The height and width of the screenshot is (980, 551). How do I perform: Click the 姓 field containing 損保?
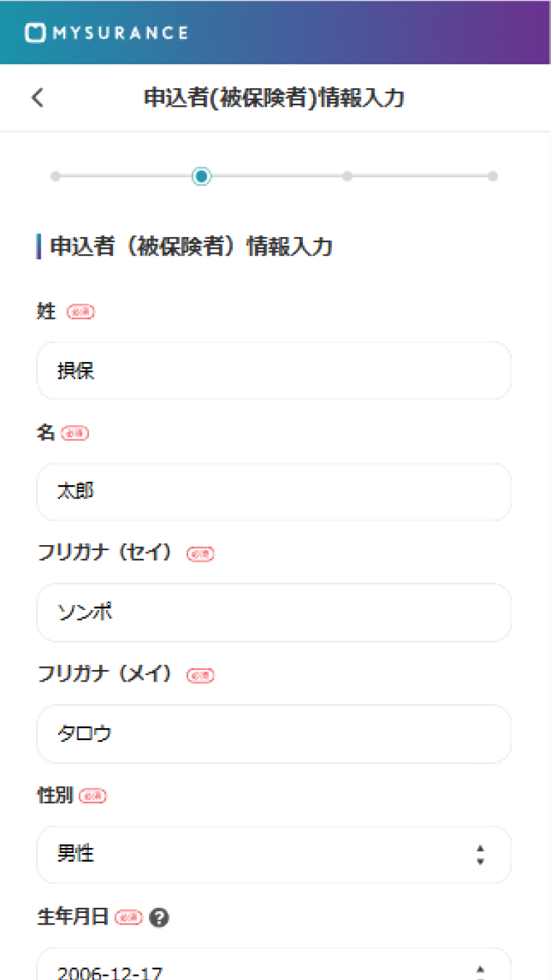274,371
